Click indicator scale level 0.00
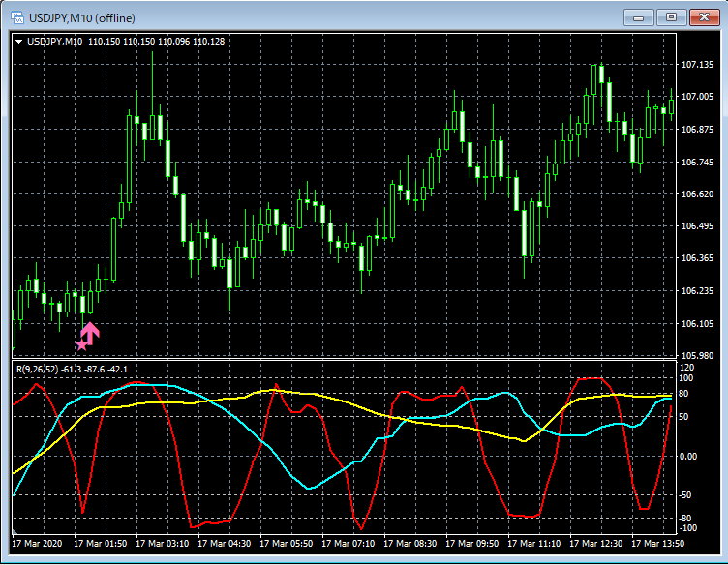 pos(688,457)
